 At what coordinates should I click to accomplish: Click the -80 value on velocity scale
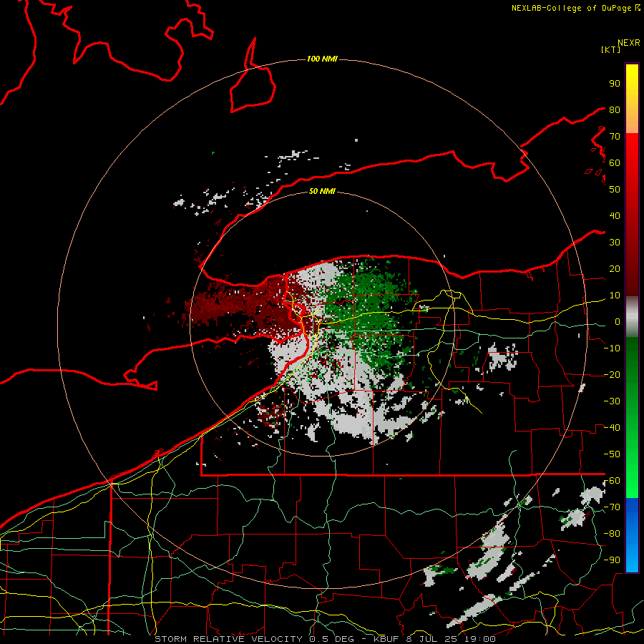(612, 534)
